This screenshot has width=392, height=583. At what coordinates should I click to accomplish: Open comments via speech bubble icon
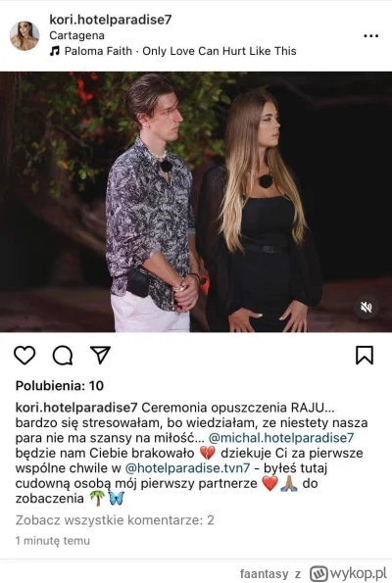pyautogui.click(x=63, y=355)
